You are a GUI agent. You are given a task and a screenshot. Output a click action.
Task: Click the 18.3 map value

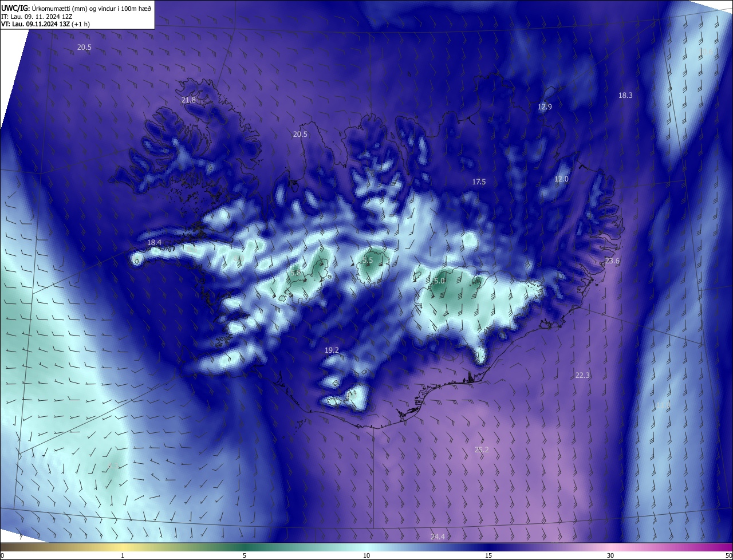(625, 96)
